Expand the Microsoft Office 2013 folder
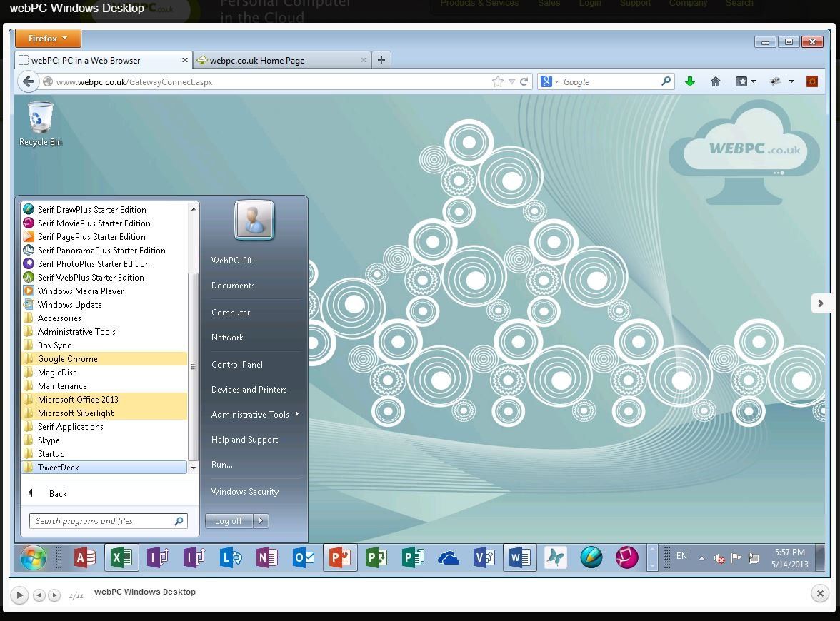The width and height of the screenshot is (840, 621). [104, 400]
